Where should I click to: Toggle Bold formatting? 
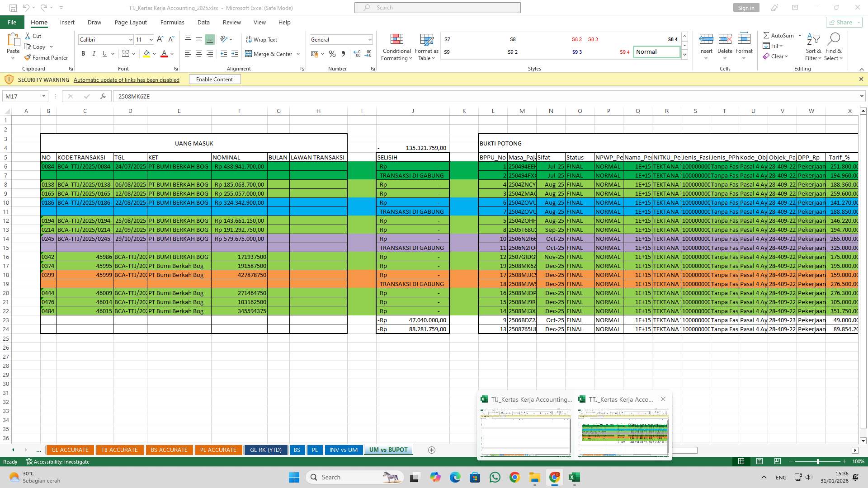point(83,54)
